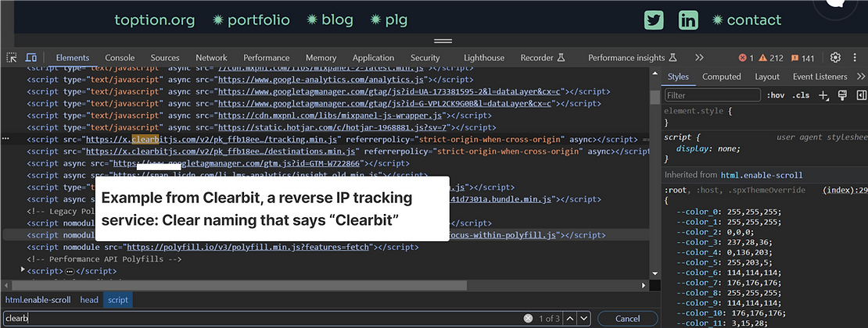Viewport: 868px width, 328px height.
Task: Open the Performance tab
Action: pos(267,58)
